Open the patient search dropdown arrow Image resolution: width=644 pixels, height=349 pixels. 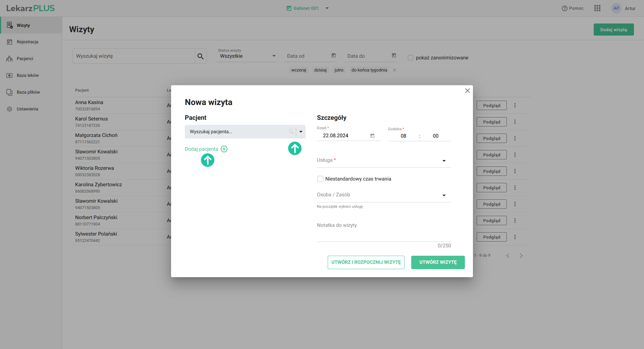(301, 132)
